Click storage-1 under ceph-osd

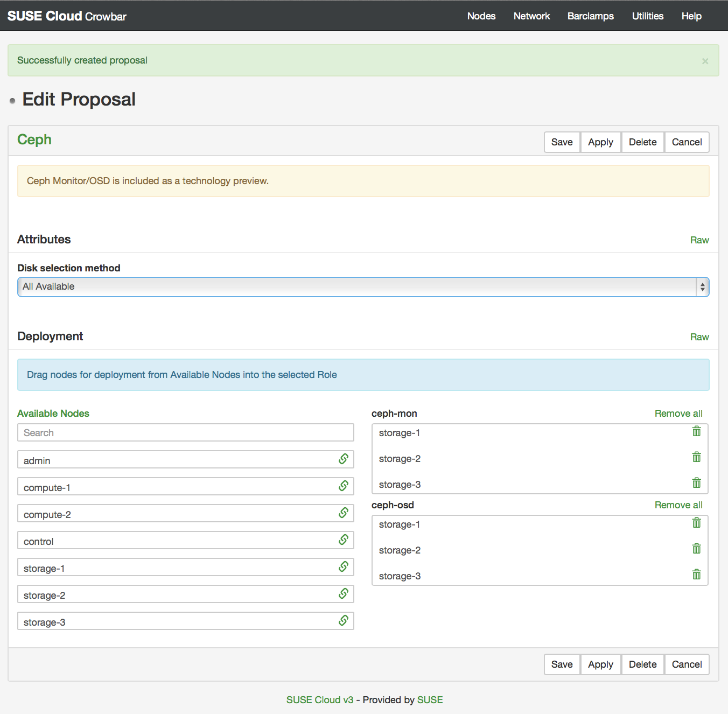[x=400, y=524]
